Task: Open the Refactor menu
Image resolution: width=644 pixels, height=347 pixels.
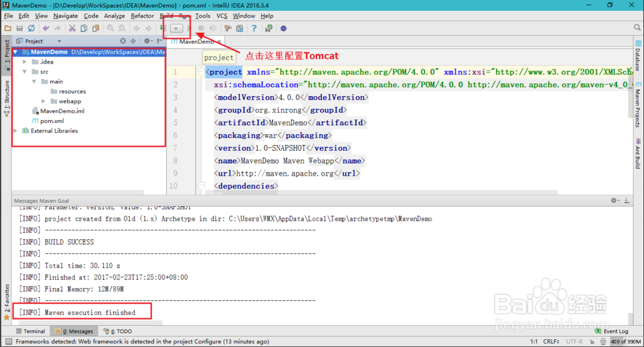Action: pyautogui.click(x=142, y=15)
